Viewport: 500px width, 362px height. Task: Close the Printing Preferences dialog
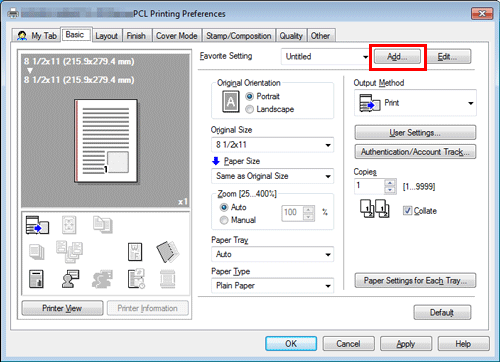482,14
